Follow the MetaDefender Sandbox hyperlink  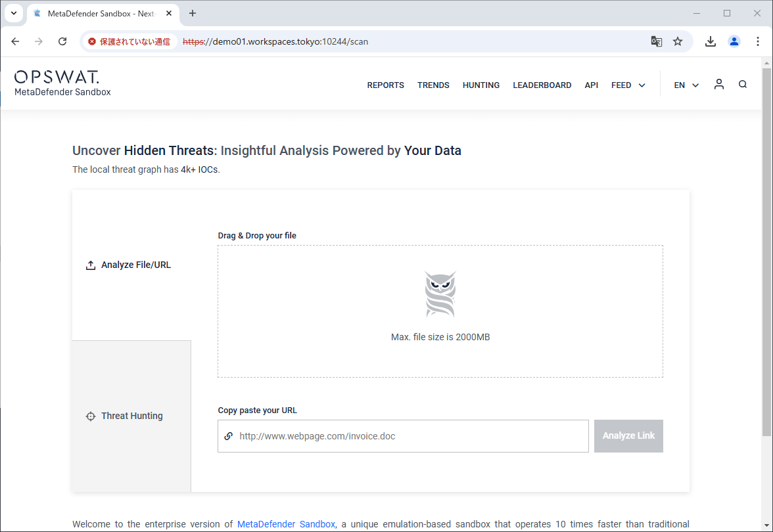click(x=286, y=523)
